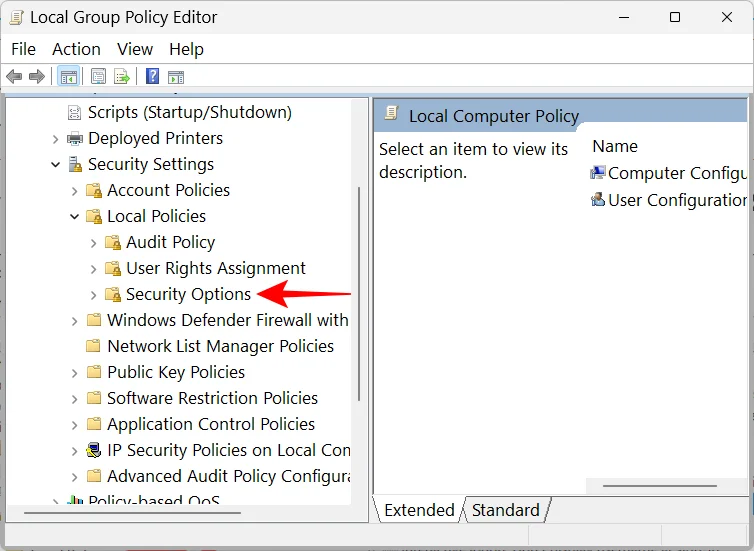Click the Deployed Printers printer icon
This screenshot has width=754, height=551.
point(75,139)
